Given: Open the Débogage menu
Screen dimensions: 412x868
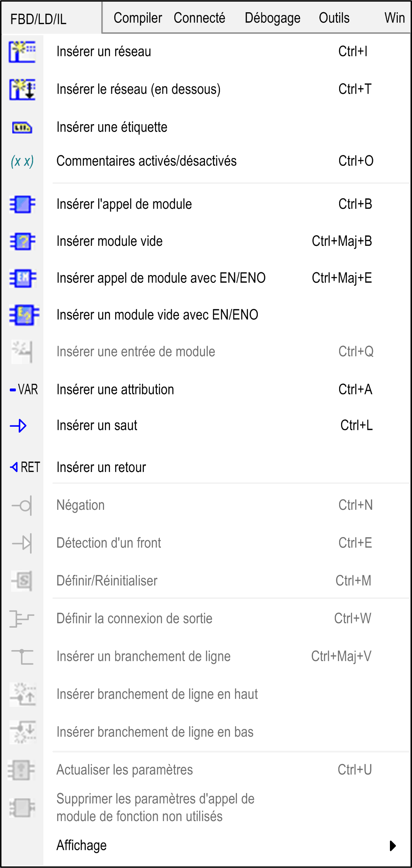Looking at the screenshot, I should point(272,18).
